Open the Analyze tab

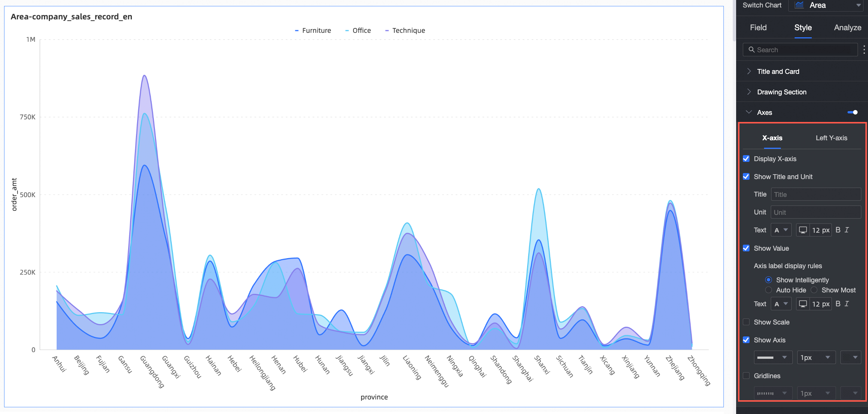[x=848, y=28]
